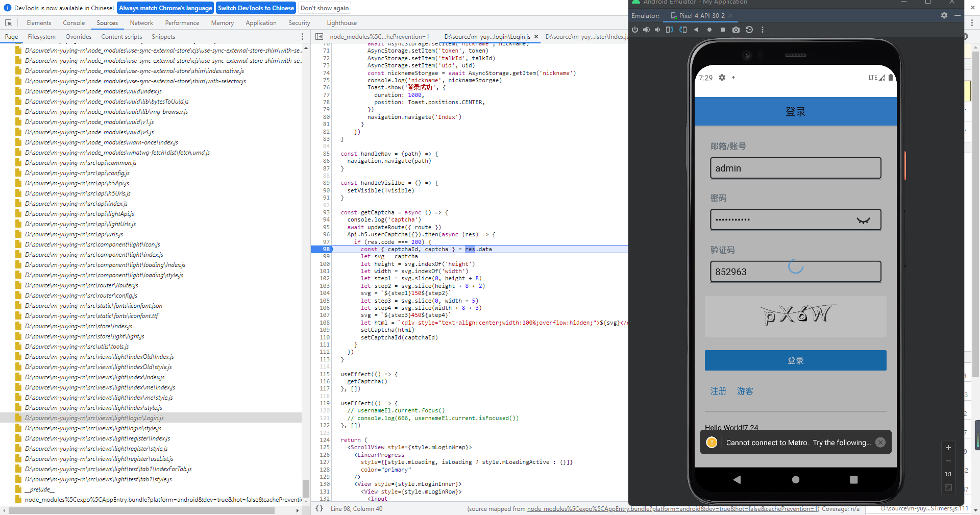Open the Elements panel tab
980x515 pixels.
(x=39, y=23)
